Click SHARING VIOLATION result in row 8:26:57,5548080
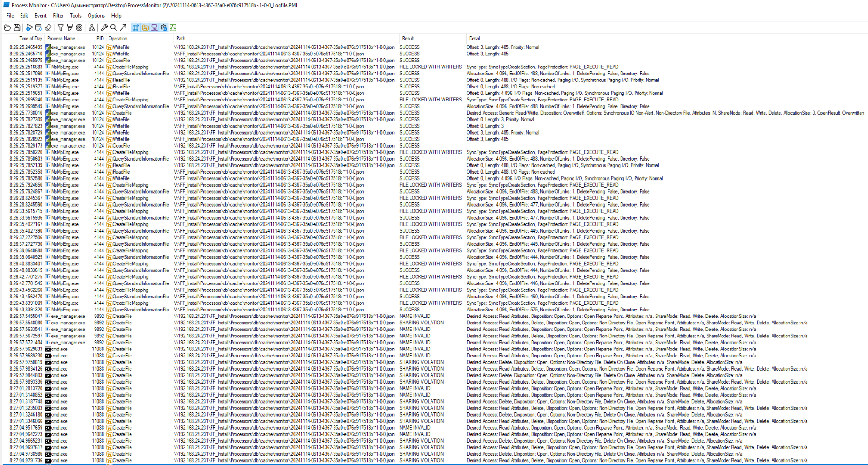Image resolution: width=868 pixels, height=465 pixels. click(422, 323)
